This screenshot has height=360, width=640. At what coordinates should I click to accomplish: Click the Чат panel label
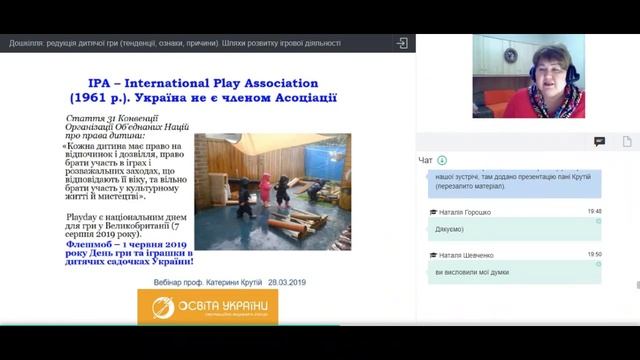click(x=425, y=160)
